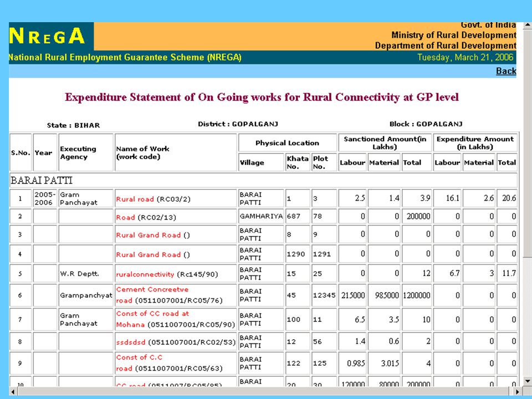The image size is (532, 399).
Task: Select the BARAI PATTI group heading row
Action: click(x=263, y=180)
